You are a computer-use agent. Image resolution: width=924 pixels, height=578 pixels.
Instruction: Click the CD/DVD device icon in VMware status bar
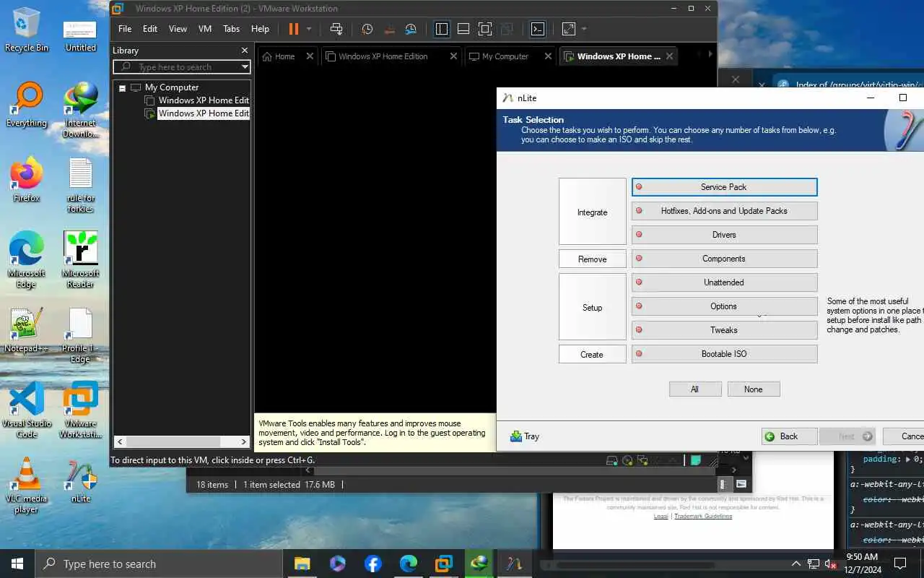click(627, 460)
